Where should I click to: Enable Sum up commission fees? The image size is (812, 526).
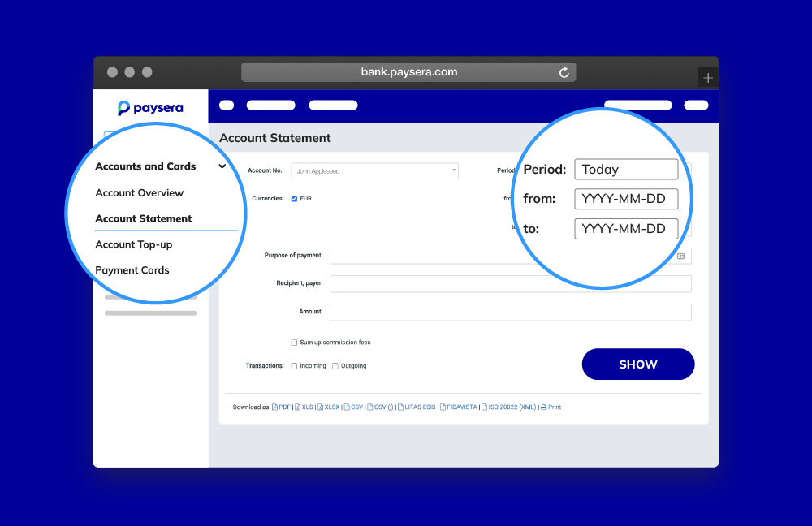(294, 343)
